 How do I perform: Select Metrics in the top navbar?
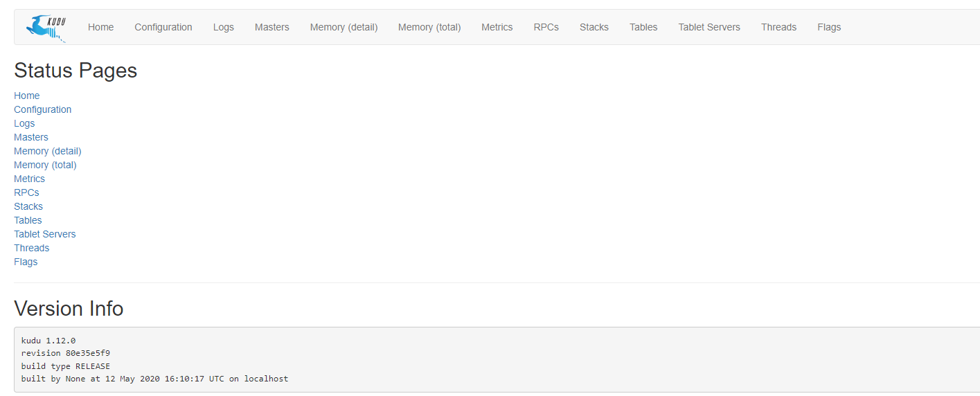click(x=497, y=27)
